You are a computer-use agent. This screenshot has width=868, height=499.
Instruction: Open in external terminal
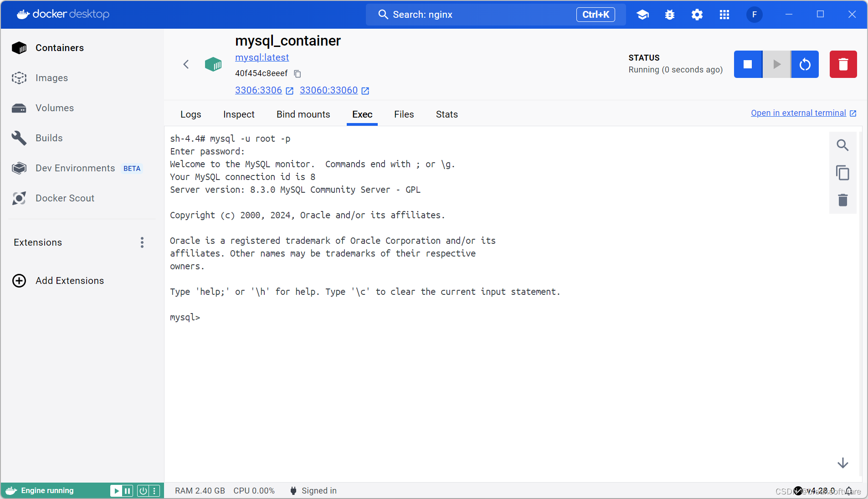pos(804,113)
